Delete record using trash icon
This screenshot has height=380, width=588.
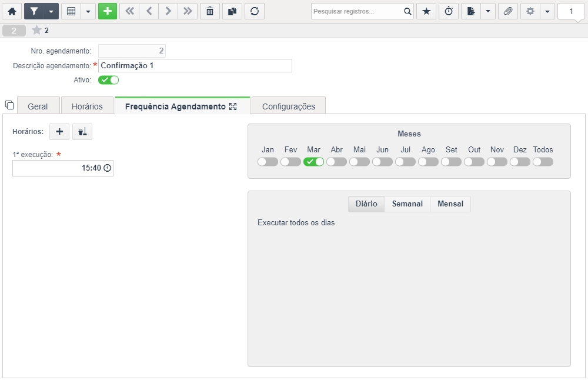pos(210,11)
